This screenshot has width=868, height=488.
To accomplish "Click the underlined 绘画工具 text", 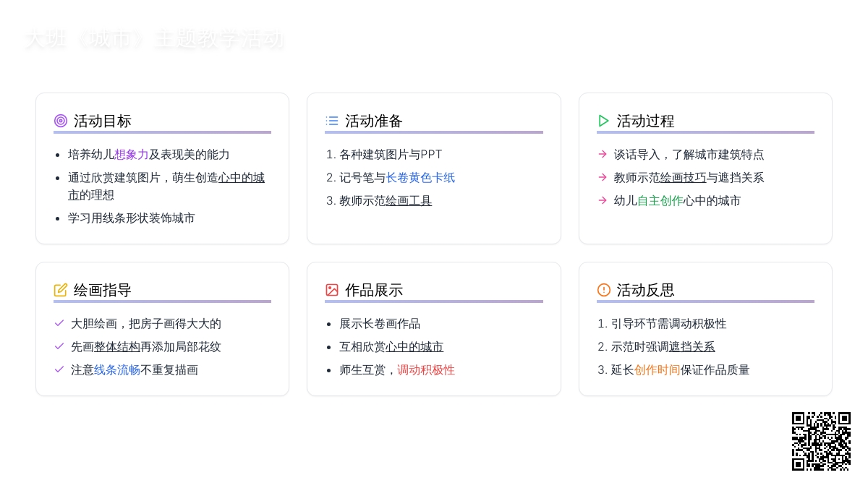I will click(409, 200).
